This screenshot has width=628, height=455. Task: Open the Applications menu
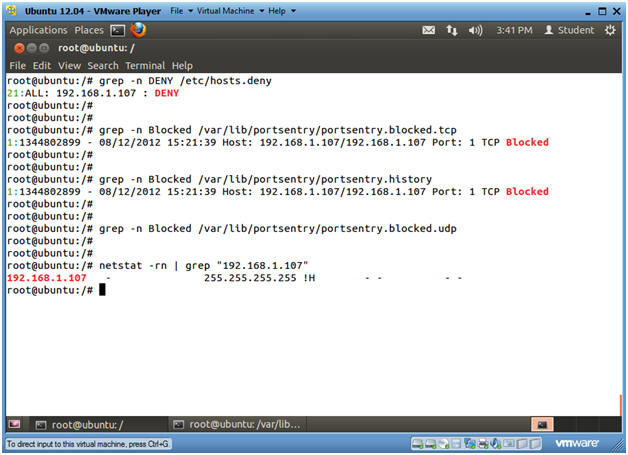click(38, 30)
